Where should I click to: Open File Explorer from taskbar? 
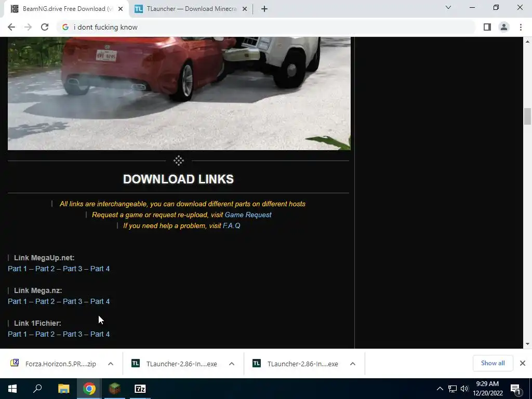[x=63, y=389]
